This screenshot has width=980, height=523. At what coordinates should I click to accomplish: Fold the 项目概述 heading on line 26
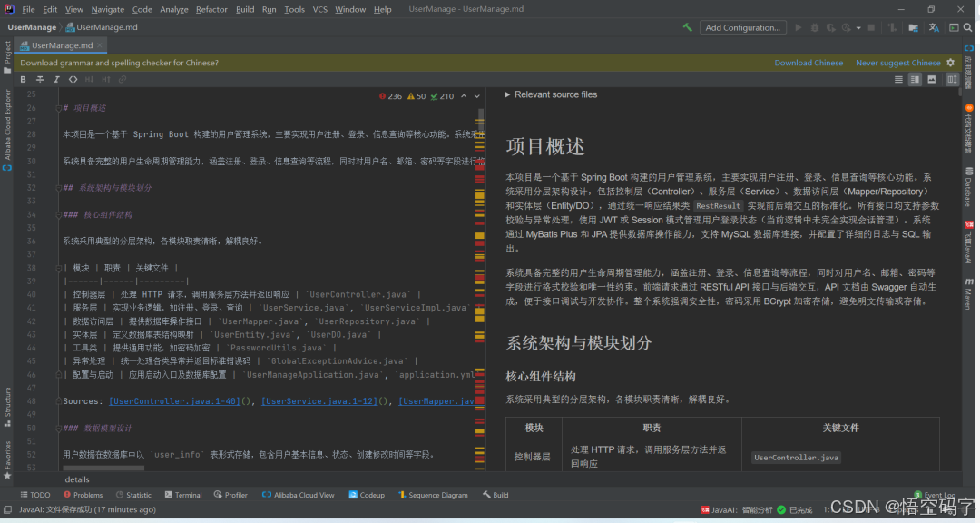pyautogui.click(x=58, y=108)
